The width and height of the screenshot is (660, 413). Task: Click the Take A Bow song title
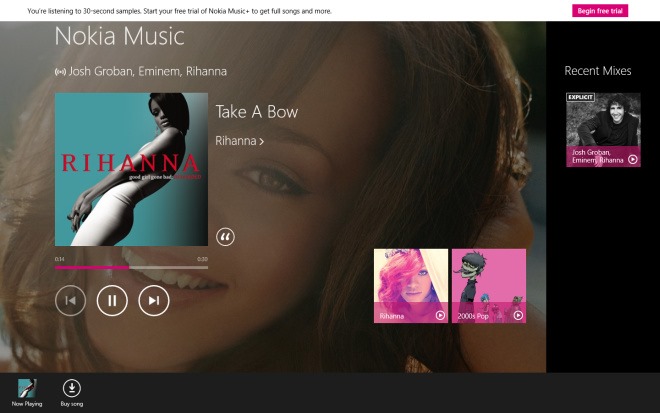point(257,112)
